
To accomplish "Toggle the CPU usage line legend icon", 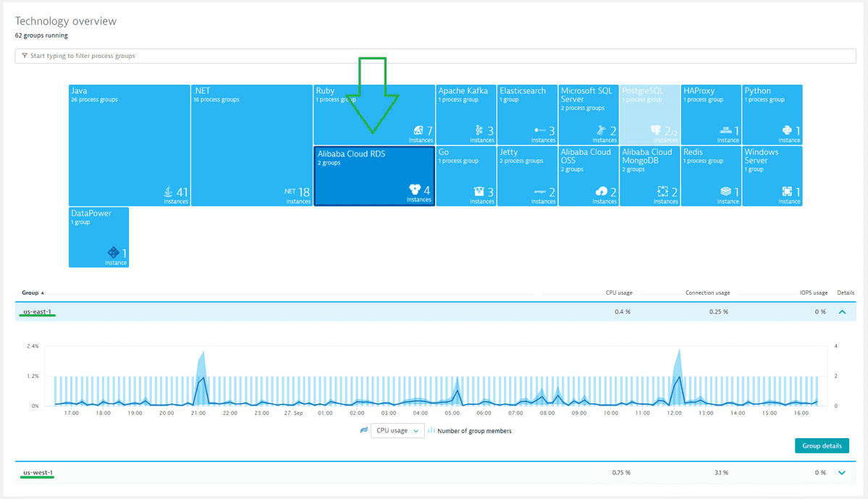I will [x=364, y=430].
